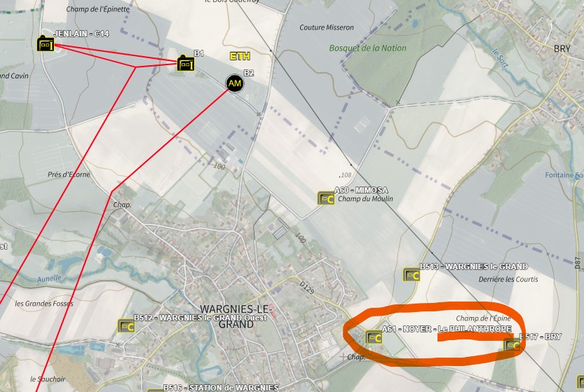The height and width of the screenshot is (392, 584).
Task: Select the Champ de l'Épinette label
Action: click(98, 9)
